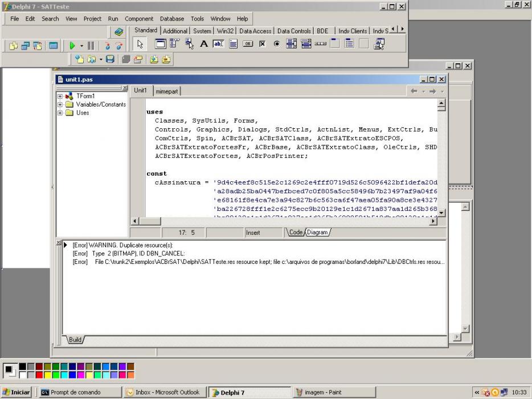Select the RadioButton component icon
532x399 pixels.
tap(277, 43)
